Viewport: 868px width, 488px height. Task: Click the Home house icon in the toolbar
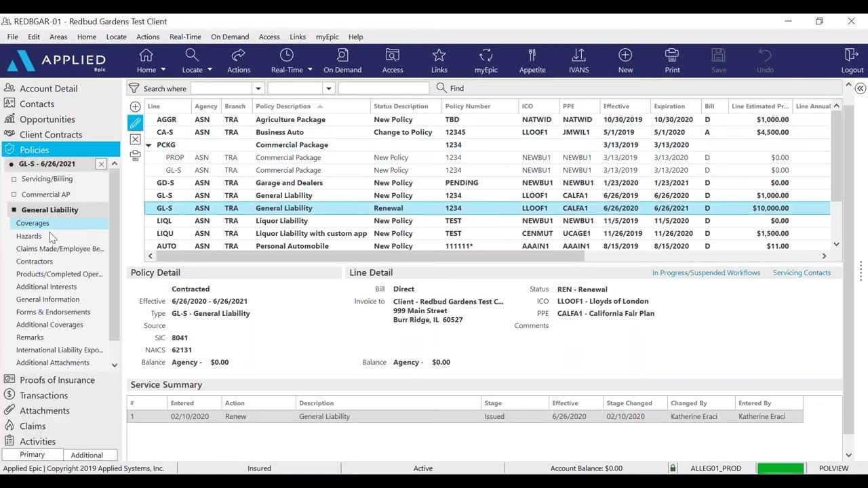pos(146,55)
